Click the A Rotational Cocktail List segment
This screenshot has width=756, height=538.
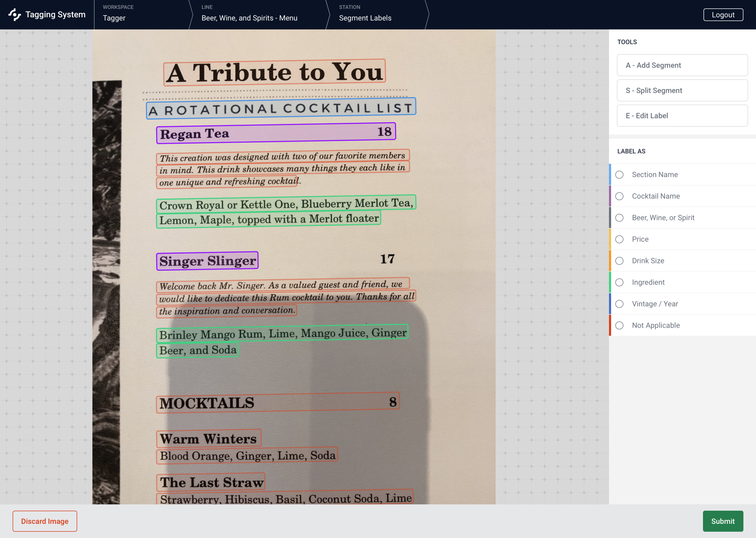tap(281, 109)
